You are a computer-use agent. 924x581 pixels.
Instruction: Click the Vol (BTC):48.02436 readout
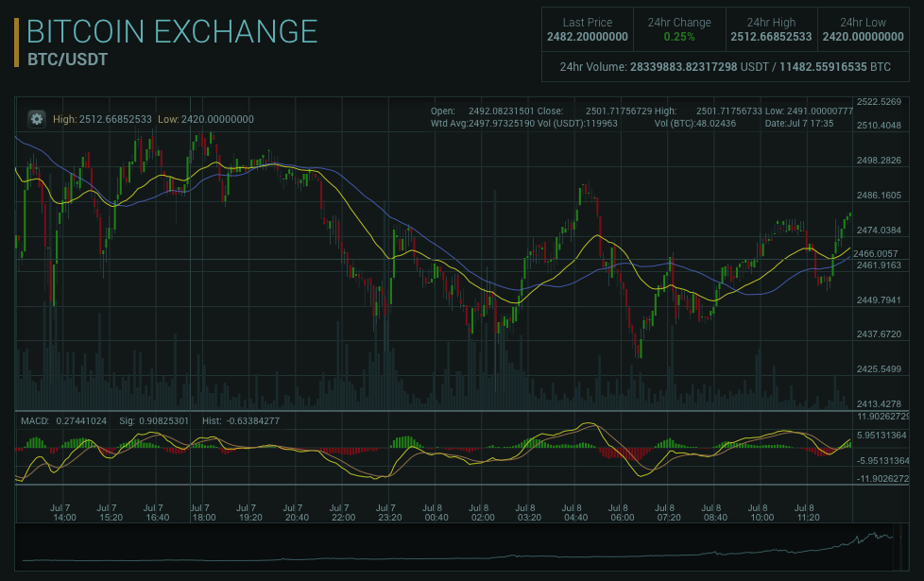pos(694,124)
